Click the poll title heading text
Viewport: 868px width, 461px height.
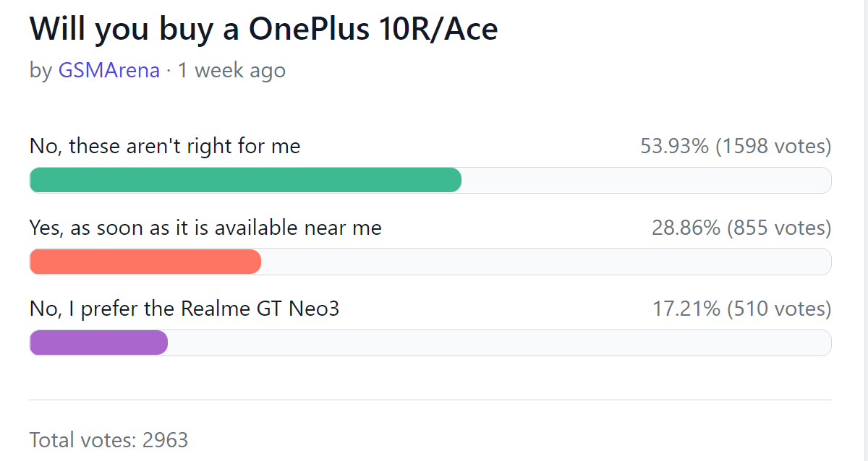tap(264, 28)
